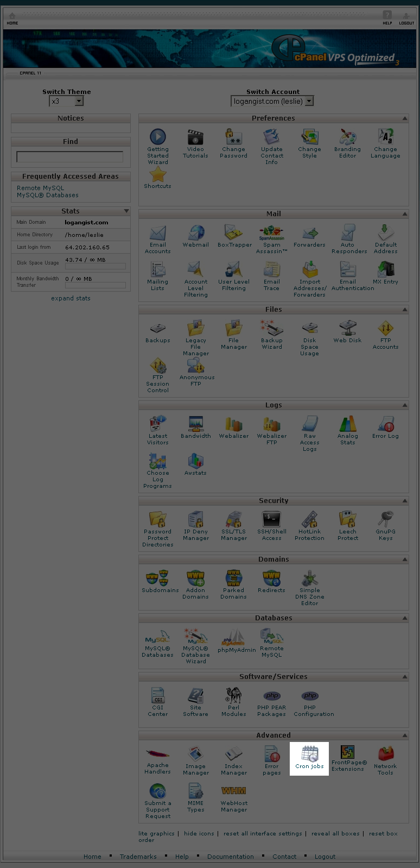Click the expand stats link

click(71, 298)
